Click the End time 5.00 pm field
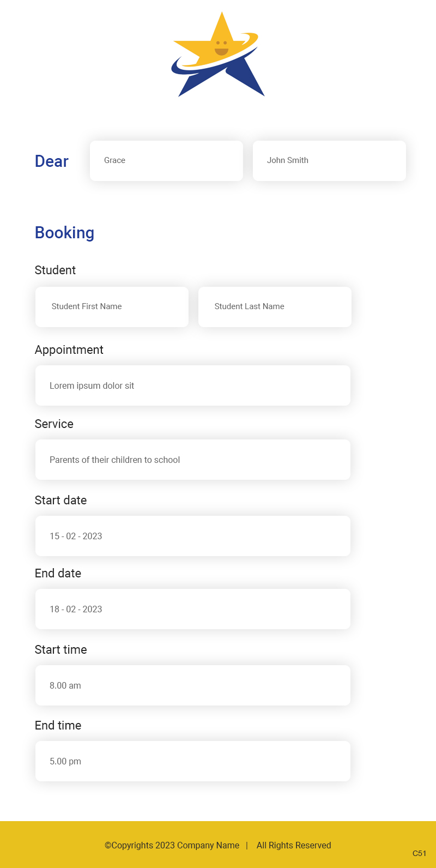The image size is (436, 868). 192,761
